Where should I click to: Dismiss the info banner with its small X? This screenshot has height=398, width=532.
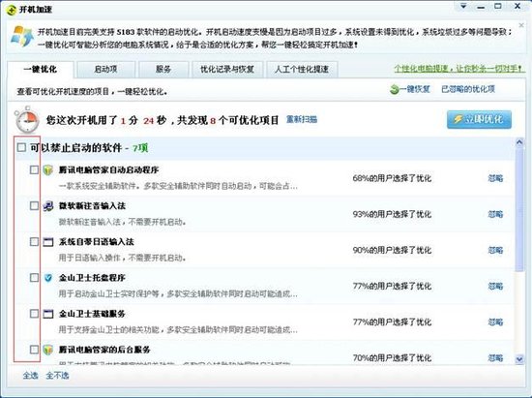pyautogui.click(x=521, y=25)
